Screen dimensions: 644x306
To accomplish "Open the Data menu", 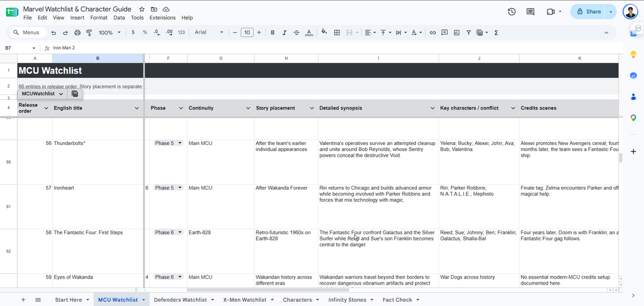I will (x=119, y=18).
